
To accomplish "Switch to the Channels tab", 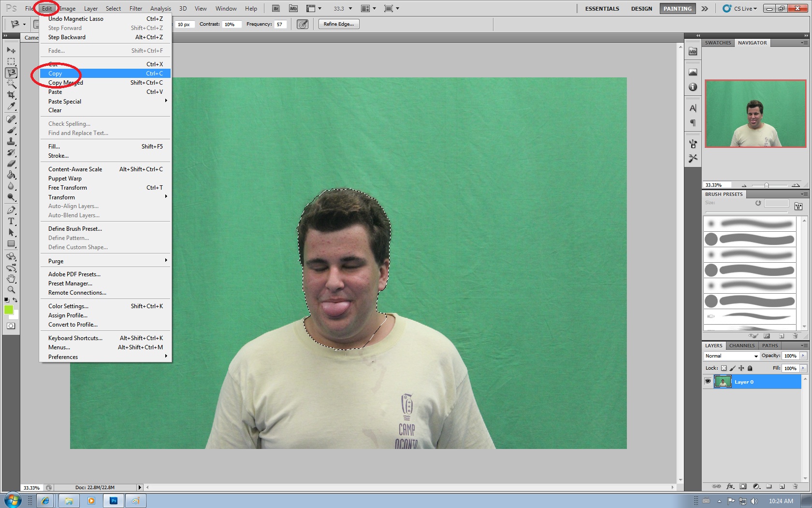I will (741, 345).
